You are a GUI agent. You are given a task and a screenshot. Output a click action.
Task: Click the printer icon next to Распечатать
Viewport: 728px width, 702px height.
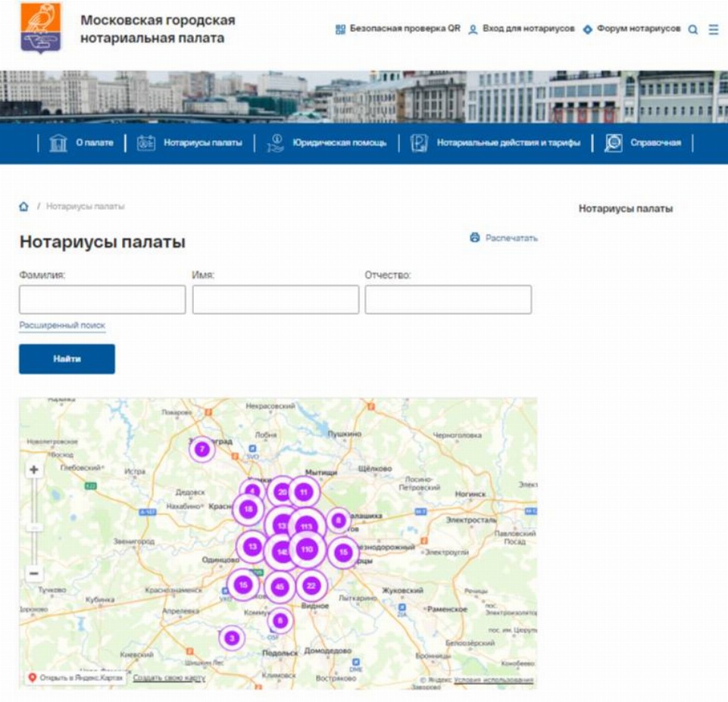(475, 238)
